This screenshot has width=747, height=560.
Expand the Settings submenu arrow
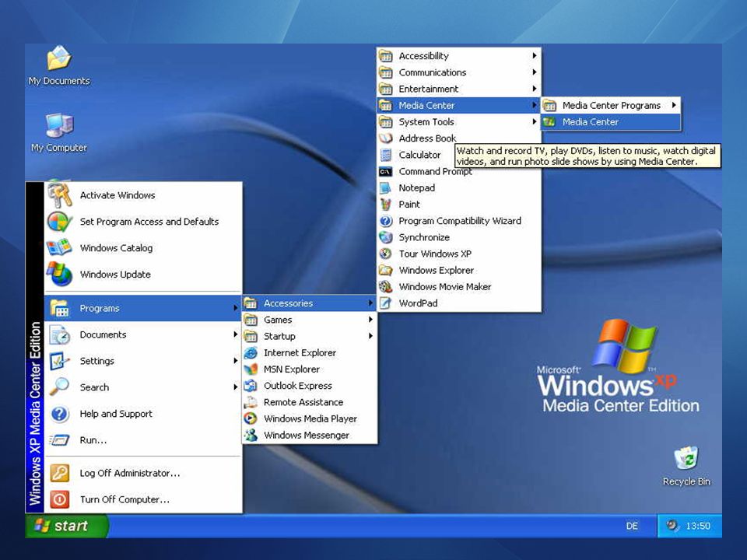tap(235, 360)
